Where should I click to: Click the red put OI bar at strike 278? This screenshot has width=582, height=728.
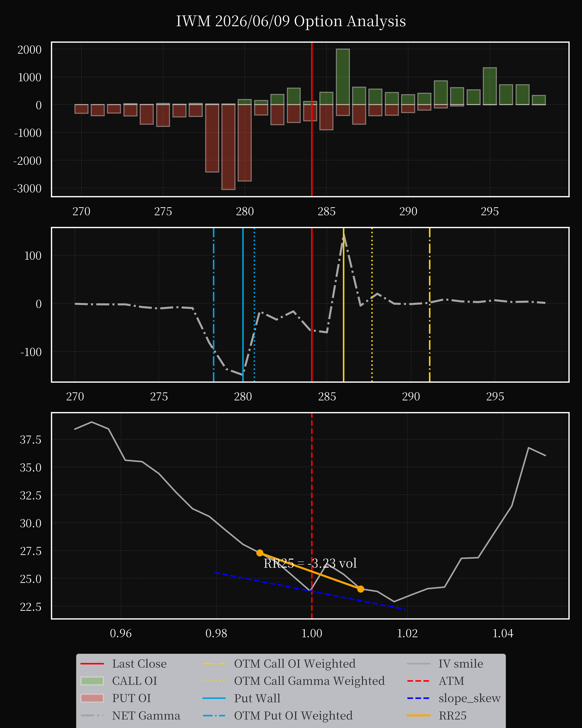click(212, 138)
